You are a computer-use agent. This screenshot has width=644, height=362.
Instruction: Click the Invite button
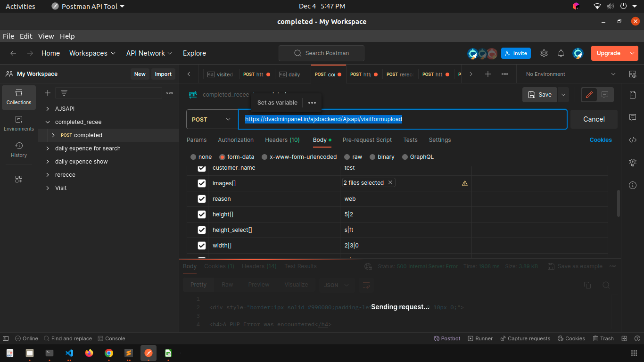point(516,53)
